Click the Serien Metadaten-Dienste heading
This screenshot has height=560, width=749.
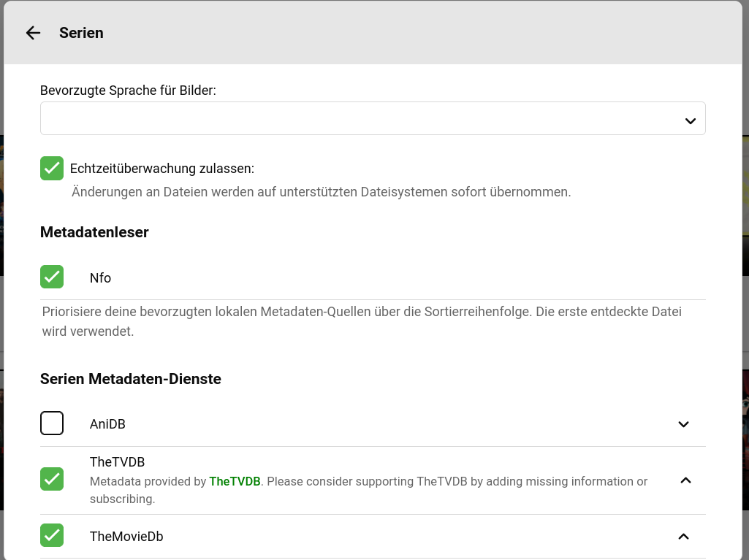[x=130, y=379]
